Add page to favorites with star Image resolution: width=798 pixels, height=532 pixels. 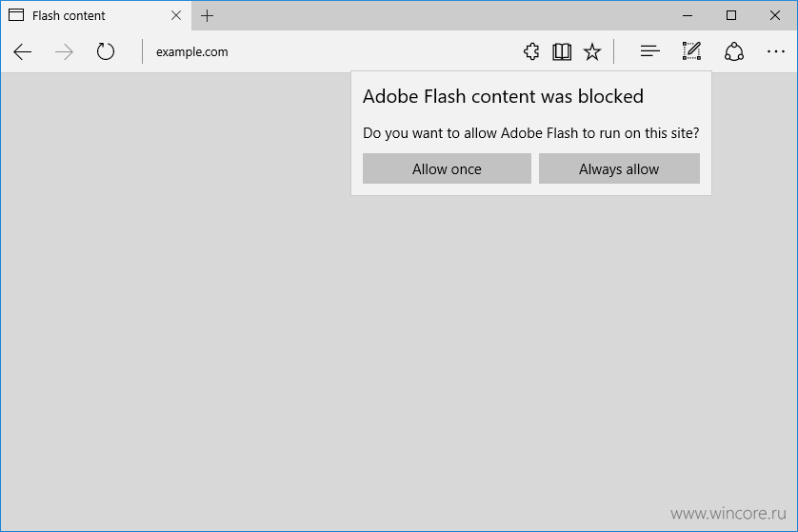click(592, 51)
